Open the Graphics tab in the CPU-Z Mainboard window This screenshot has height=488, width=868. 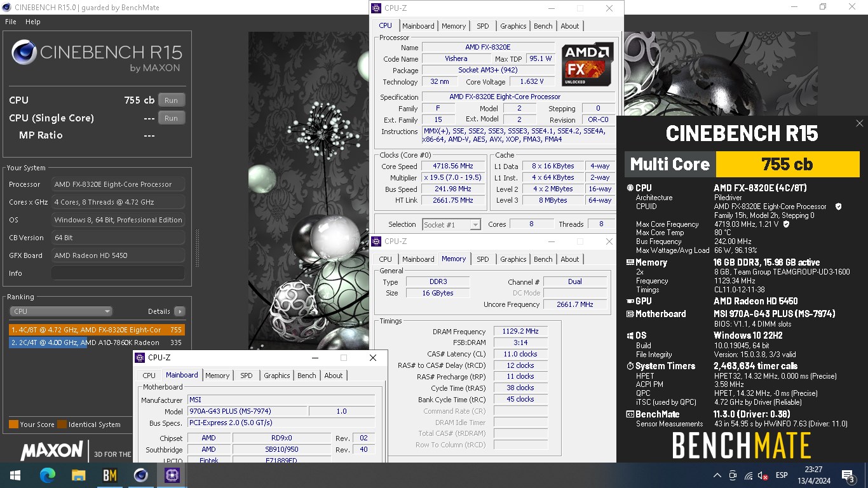pos(277,376)
